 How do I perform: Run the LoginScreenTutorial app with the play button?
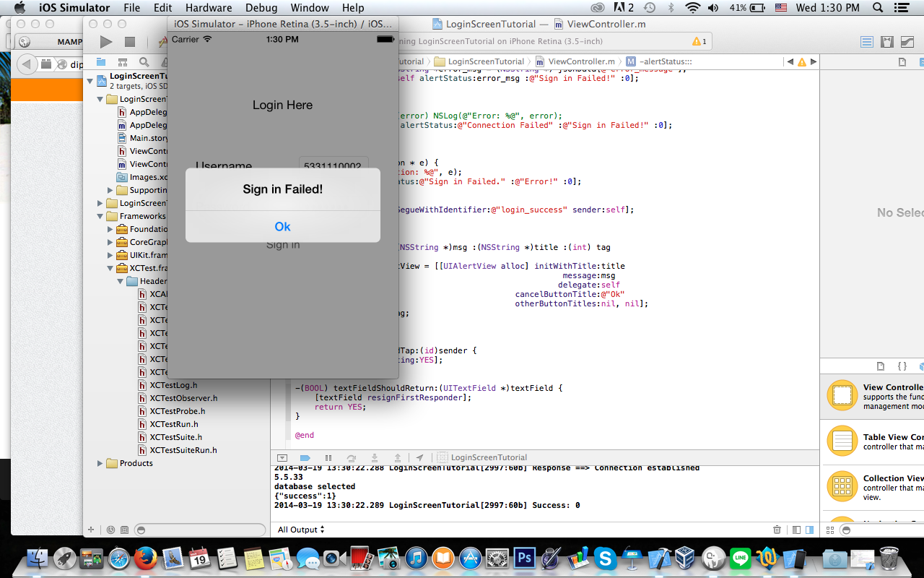[x=105, y=42]
